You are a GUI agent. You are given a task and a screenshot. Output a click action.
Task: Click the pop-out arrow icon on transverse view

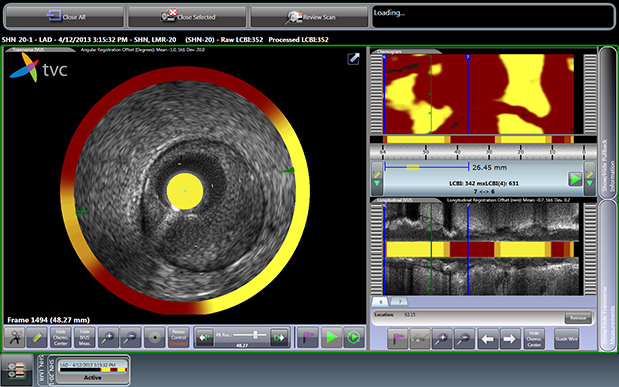click(x=353, y=59)
